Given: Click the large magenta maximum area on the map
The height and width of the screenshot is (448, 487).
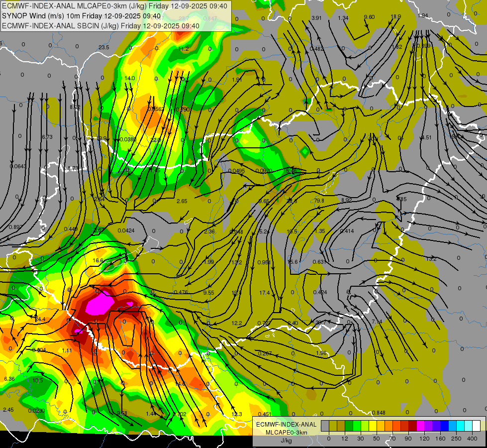Looking at the screenshot, I should click(99, 304).
